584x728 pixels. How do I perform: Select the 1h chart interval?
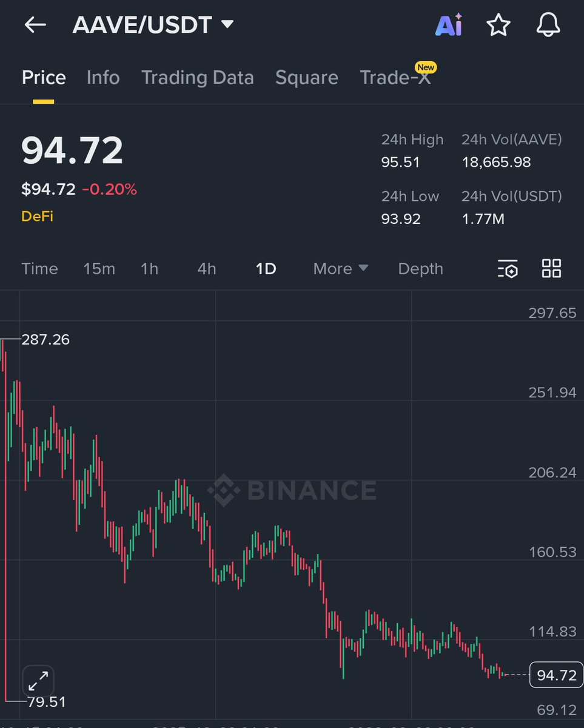(x=149, y=269)
